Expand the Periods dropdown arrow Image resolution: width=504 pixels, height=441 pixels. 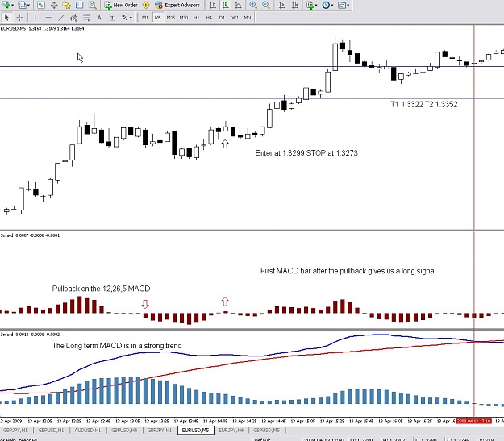(332, 5)
